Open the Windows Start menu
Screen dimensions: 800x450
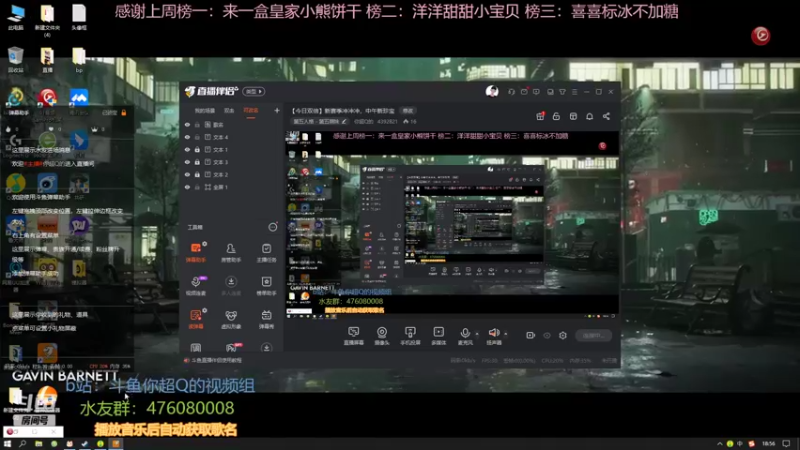point(7,444)
